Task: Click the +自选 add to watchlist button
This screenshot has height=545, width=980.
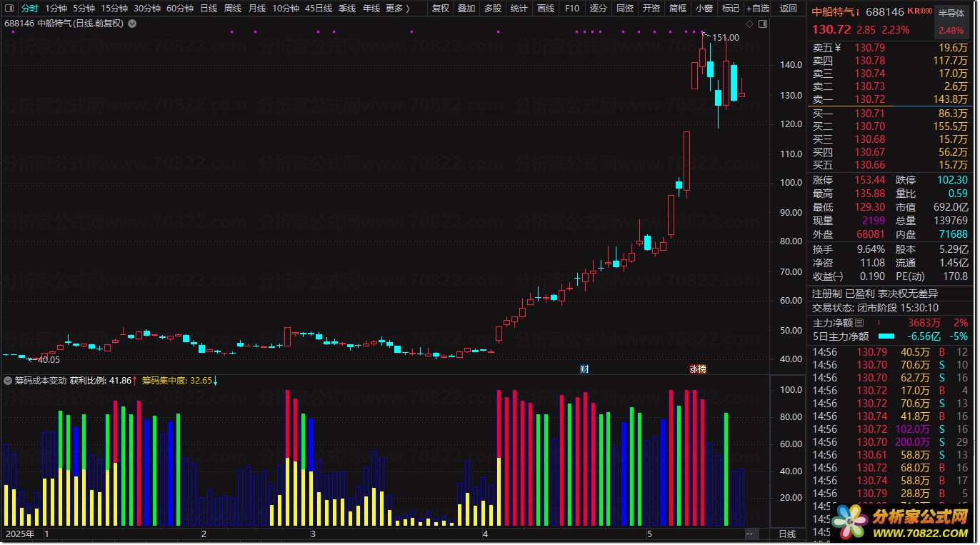Action: (758, 9)
